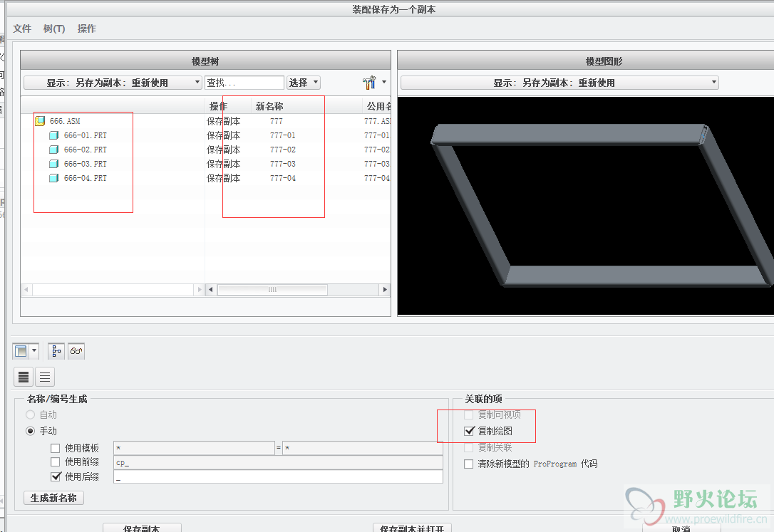Click the 666-03.PRT part icon
The image size is (774, 532).
53,164
